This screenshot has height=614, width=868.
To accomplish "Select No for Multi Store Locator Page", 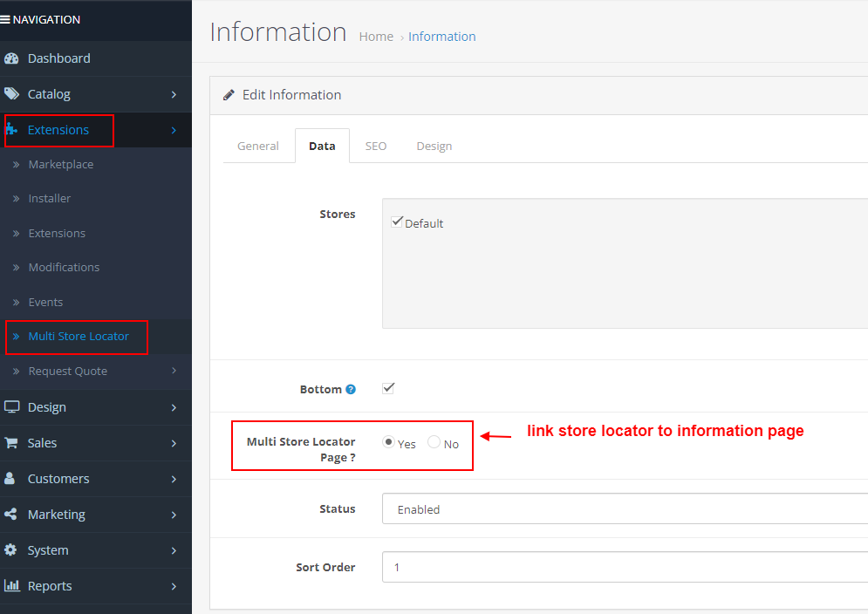I will click(x=434, y=442).
